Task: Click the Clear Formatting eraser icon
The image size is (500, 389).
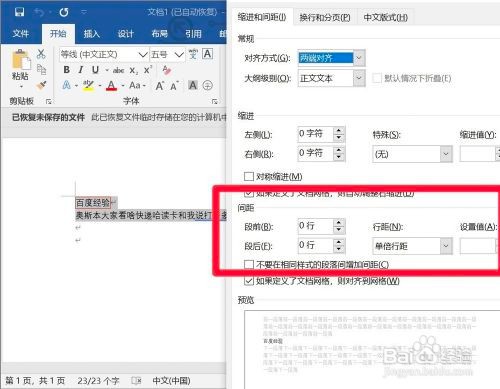Action: (166, 70)
